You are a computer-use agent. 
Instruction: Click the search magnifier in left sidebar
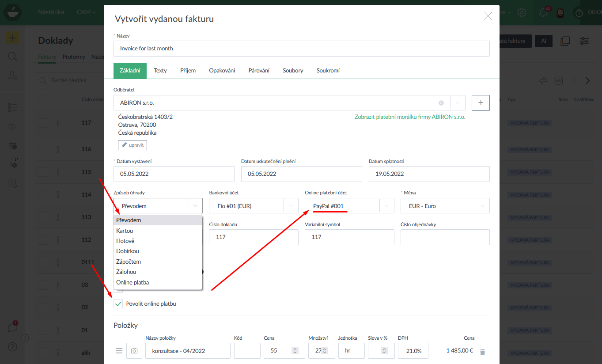point(12,57)
